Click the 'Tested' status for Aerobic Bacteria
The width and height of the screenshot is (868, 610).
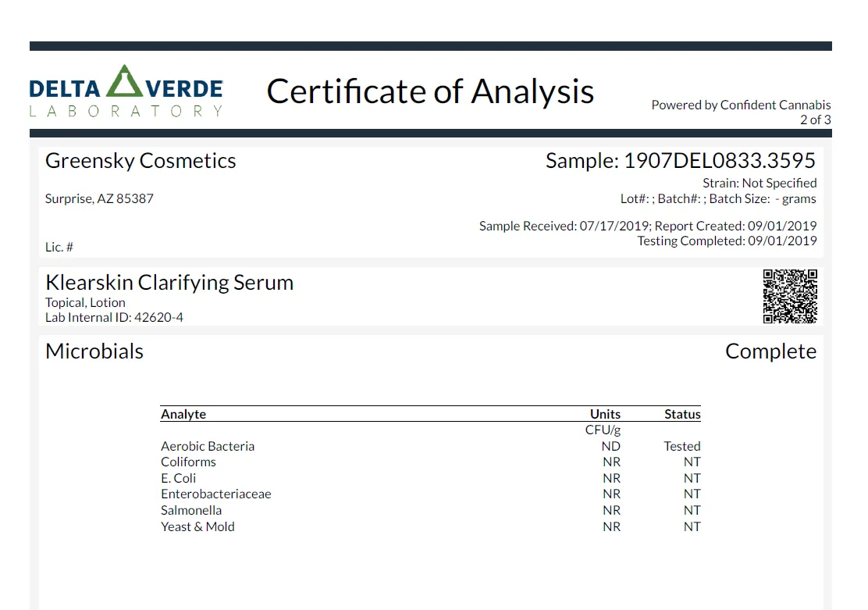click(682, 446)
